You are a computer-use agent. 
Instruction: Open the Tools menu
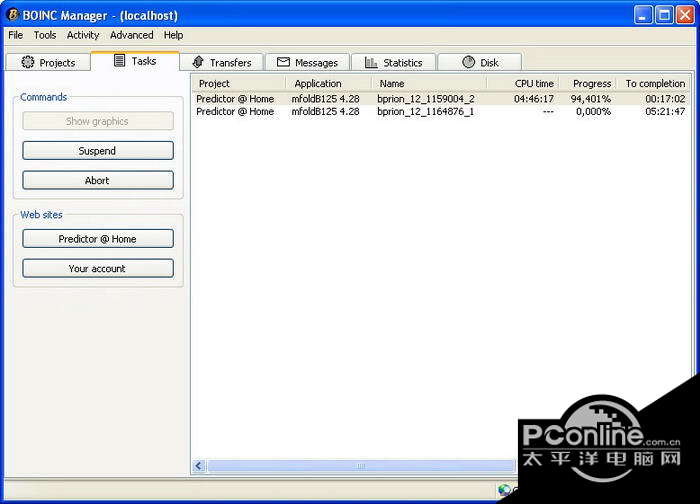[45, 35]
